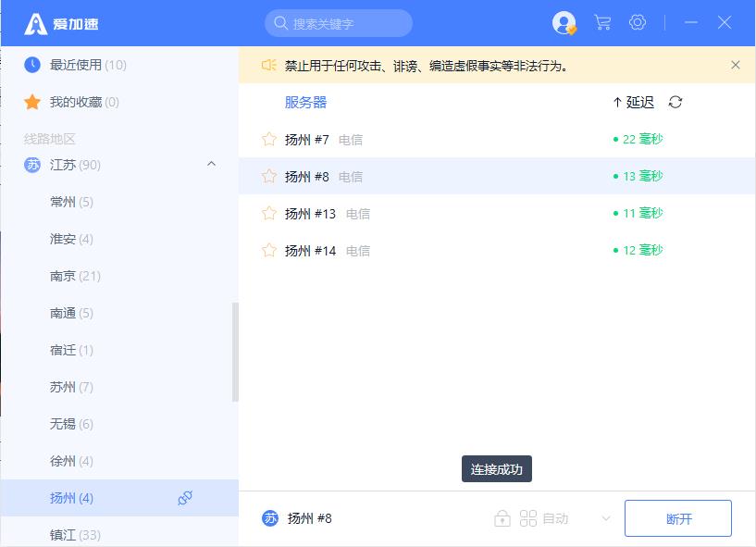
Task: Select the 南京 (21) city entry
Action: click(75, 276)
